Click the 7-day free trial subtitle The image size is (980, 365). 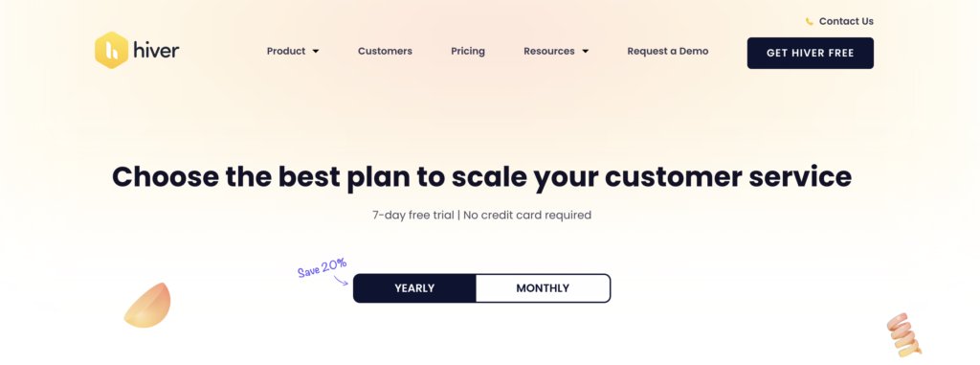(482, 215)
